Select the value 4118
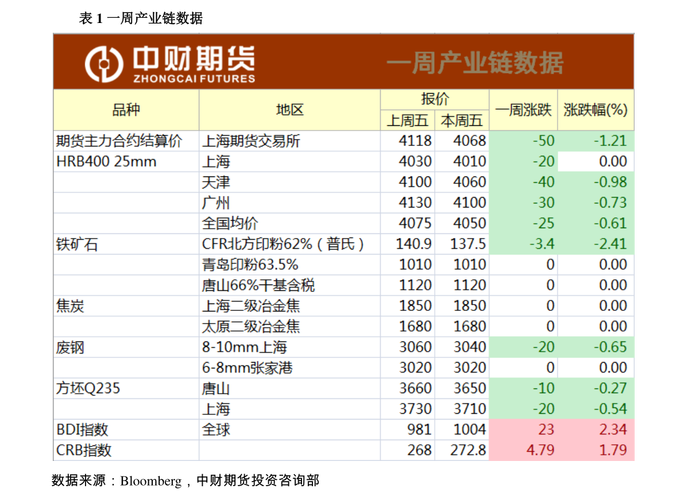The height and width of the screenshot is (500, 684). [x=415, y=141]
